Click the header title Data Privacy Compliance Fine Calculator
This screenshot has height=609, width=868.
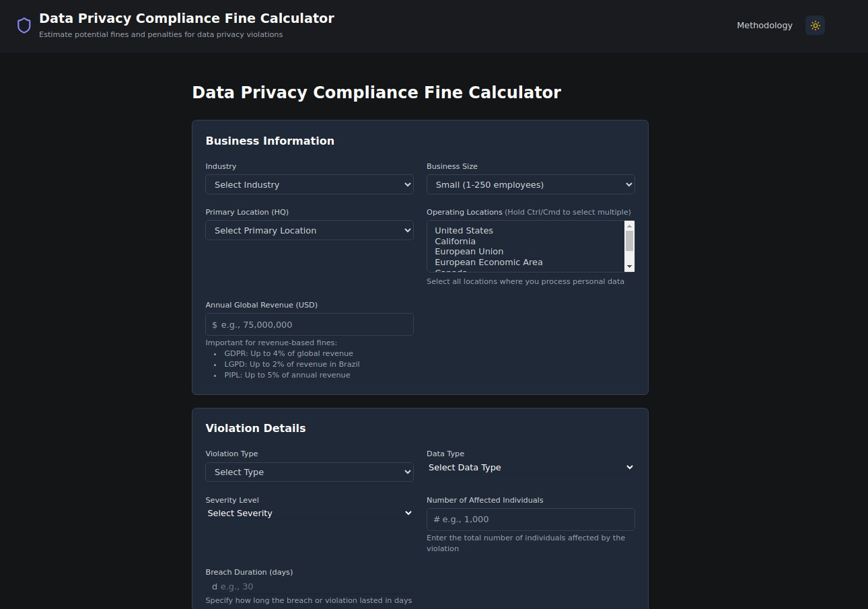click(x=186, y=19)
